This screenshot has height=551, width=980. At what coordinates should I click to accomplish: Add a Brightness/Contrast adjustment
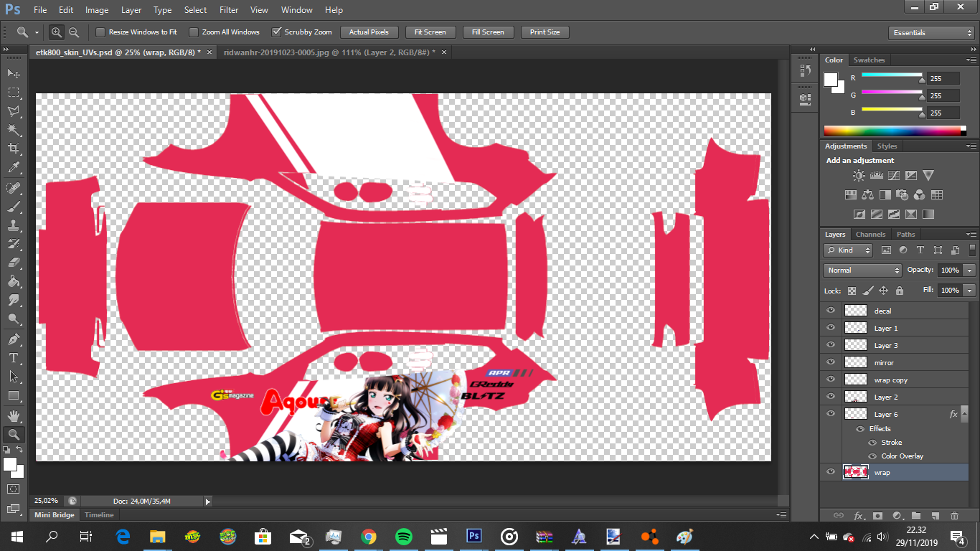(859, 175)
